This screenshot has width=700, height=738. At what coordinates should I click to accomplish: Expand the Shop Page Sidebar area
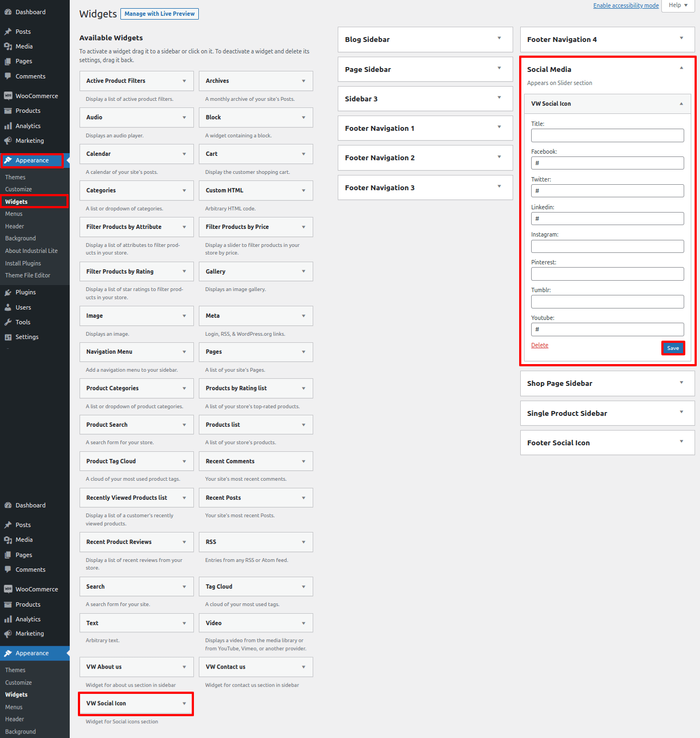(681, 383)
